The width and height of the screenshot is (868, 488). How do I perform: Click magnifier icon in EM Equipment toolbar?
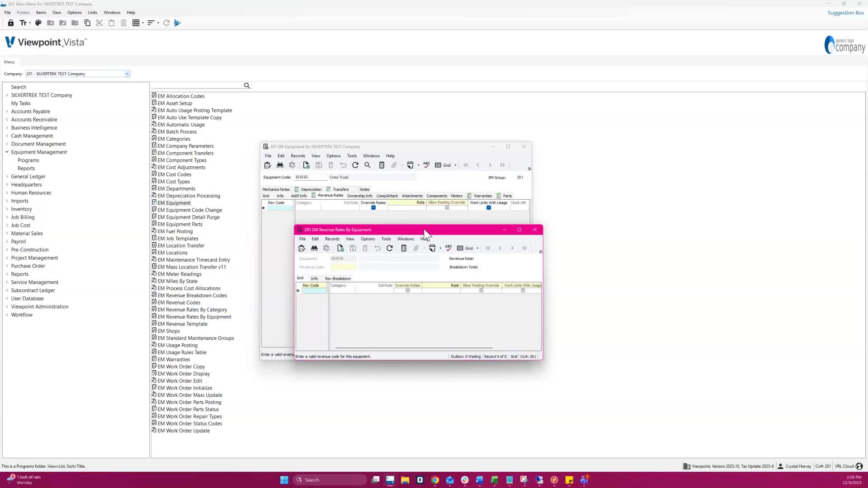point(368,165)
